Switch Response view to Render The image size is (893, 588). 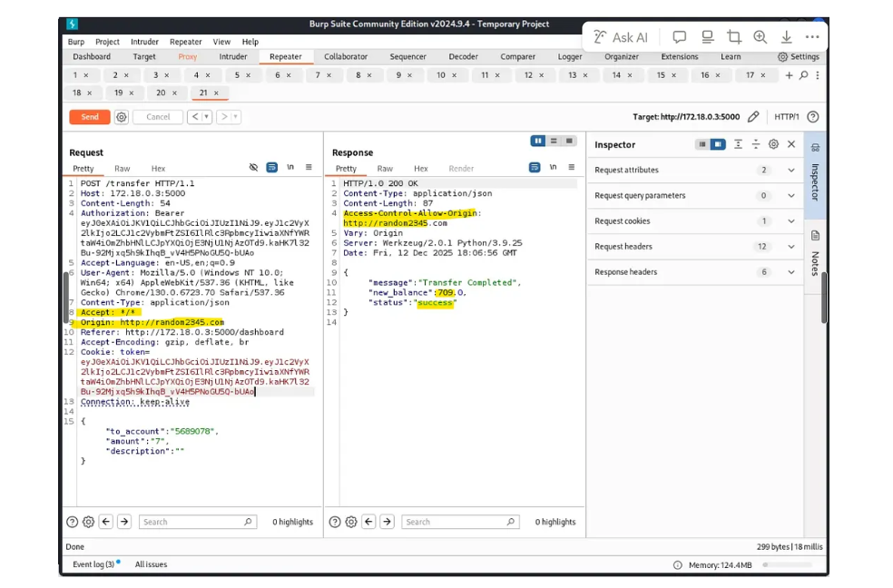(x=461, y=169)
